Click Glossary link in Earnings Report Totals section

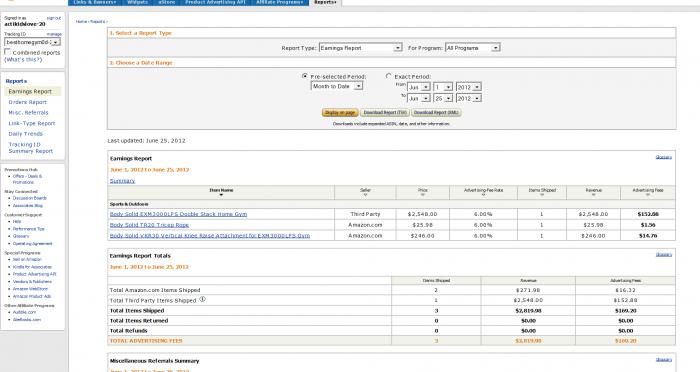click(663, 255)
